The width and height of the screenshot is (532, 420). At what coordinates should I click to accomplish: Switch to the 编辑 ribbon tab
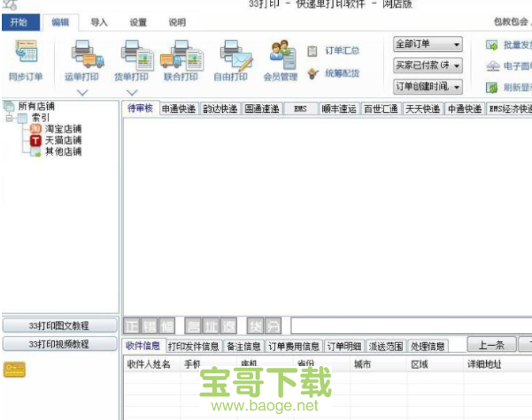tap(61, 22)
